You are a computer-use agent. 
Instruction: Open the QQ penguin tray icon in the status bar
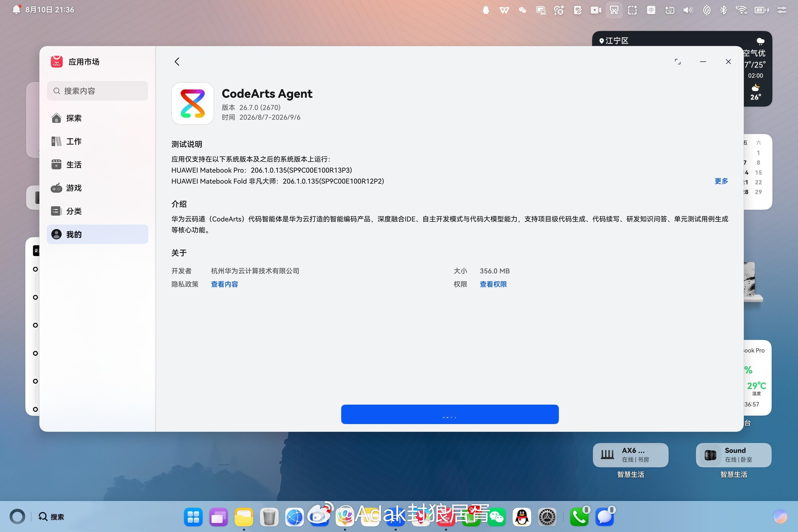(x=486, y=10)
